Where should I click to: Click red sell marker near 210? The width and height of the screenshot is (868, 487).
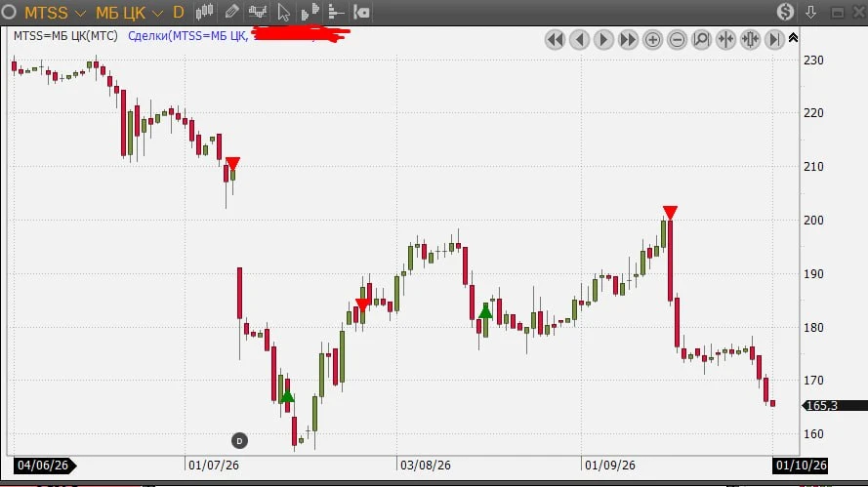click(233, 164)
